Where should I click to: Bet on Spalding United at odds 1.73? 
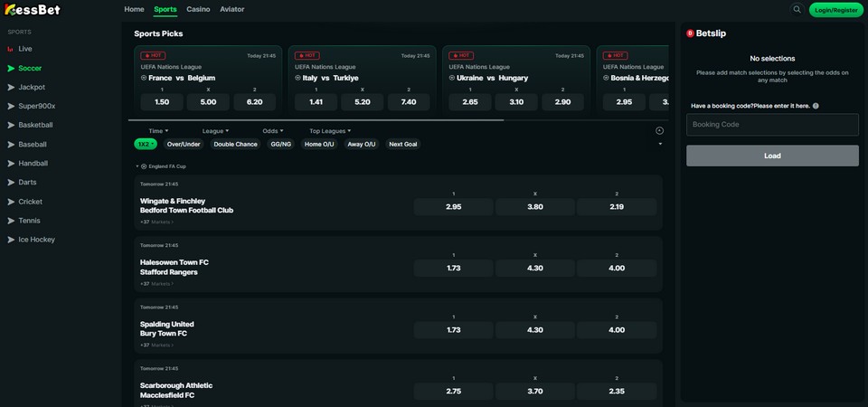[x=453, y=329]
